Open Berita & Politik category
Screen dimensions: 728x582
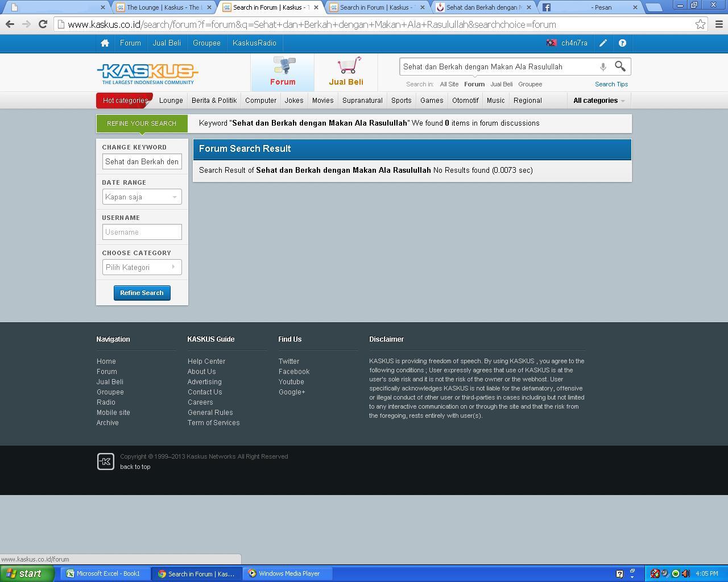tap(214, 101)
